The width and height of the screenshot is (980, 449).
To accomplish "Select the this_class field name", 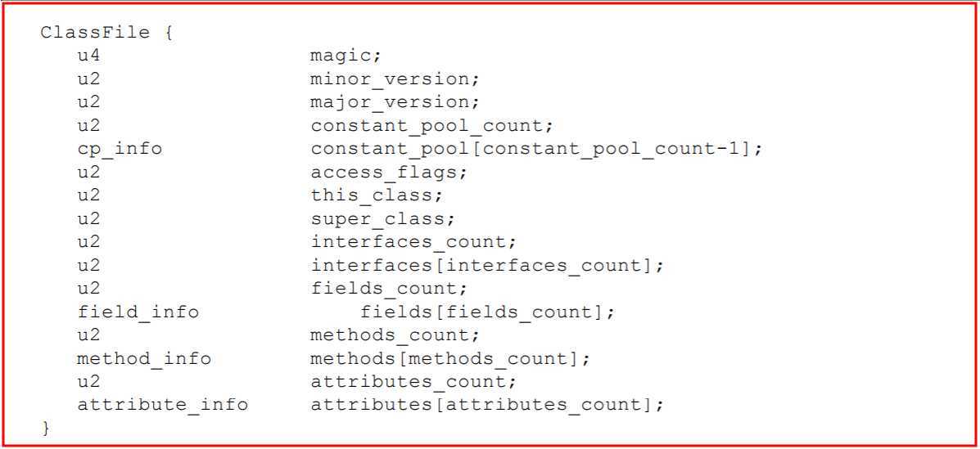I will (x=376, y=196).
